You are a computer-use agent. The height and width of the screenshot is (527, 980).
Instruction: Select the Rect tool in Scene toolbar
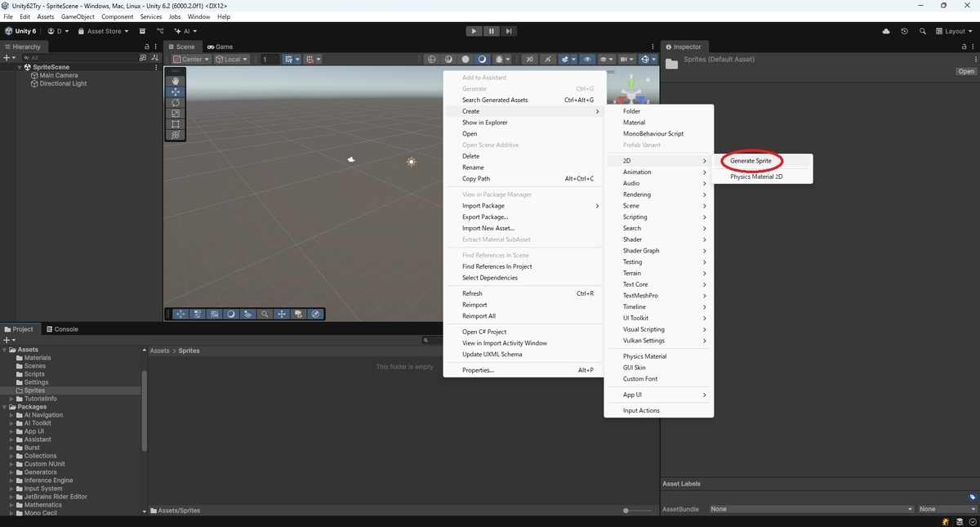click(176, 124)
